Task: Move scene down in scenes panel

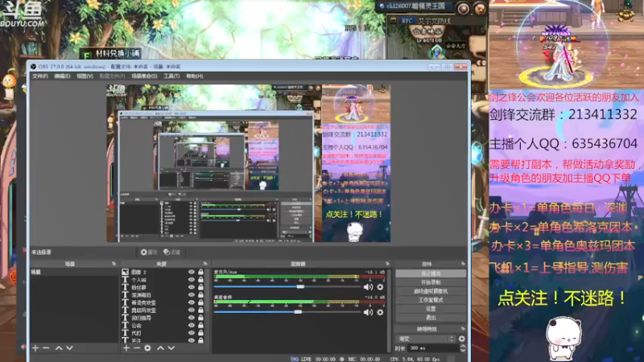Action: (x=69, y=348)
